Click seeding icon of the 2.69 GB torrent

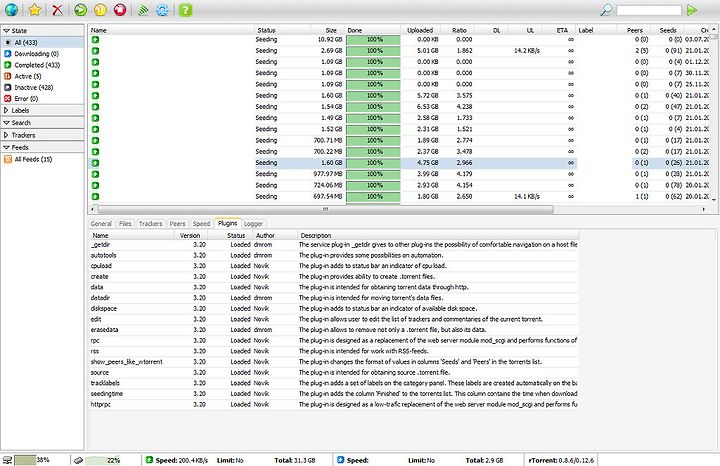[96, 51]
